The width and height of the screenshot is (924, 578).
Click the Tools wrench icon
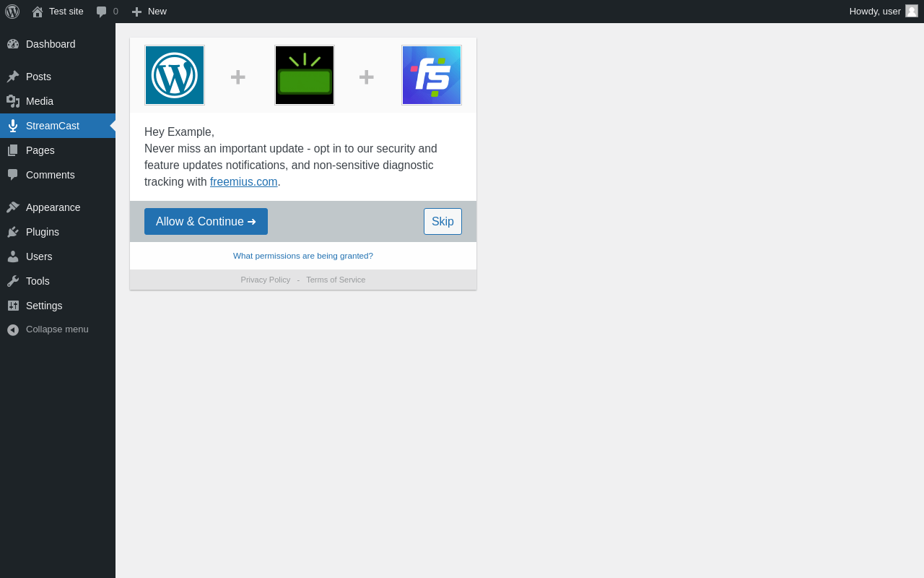click(x=13, y=281)
